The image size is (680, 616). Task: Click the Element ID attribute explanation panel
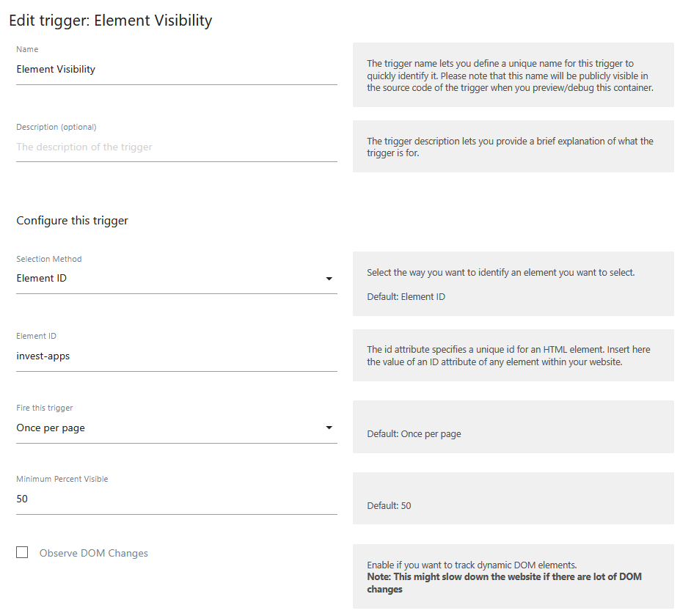513,355
